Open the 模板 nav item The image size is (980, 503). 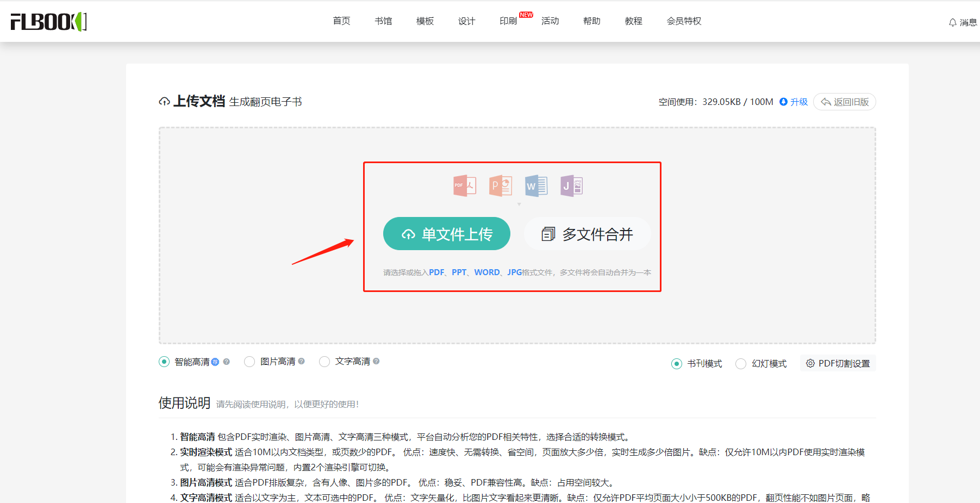coord(425,21)
